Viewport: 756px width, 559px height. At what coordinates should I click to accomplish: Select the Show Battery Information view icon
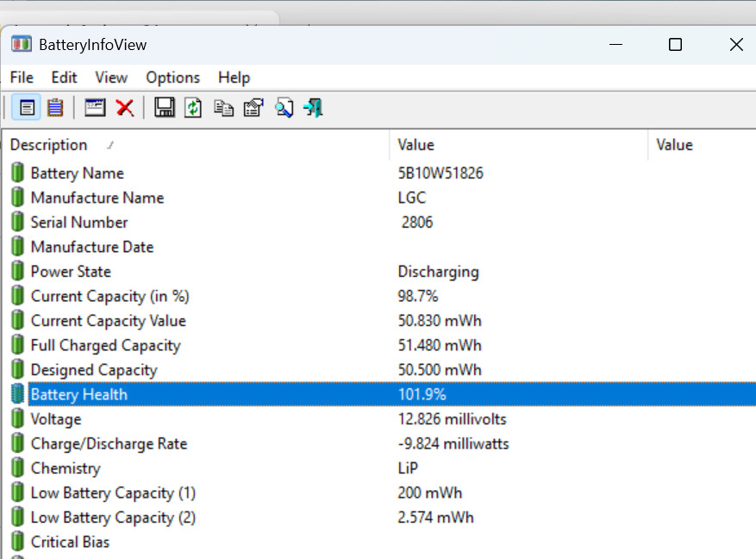(27, 108)
